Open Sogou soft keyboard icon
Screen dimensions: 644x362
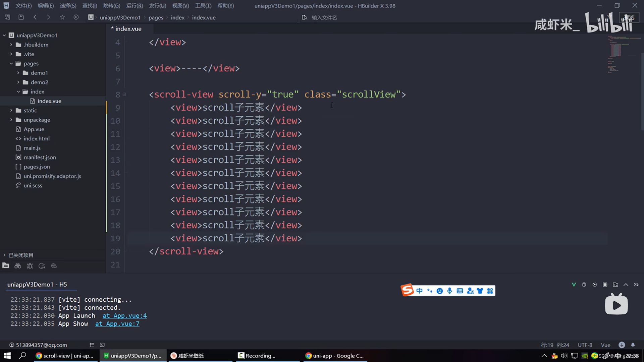460,291
